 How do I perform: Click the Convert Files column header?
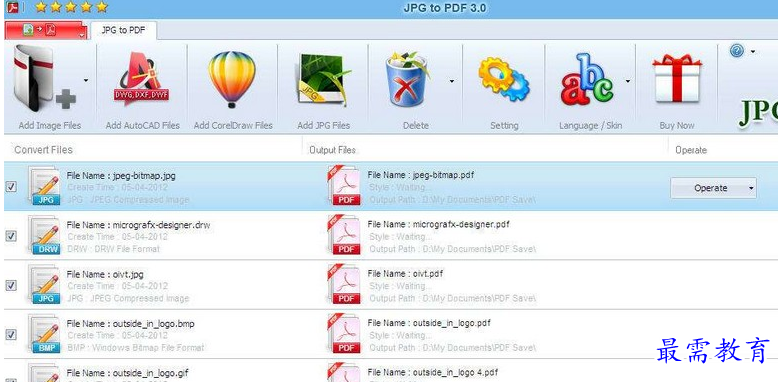pos(44,150)
